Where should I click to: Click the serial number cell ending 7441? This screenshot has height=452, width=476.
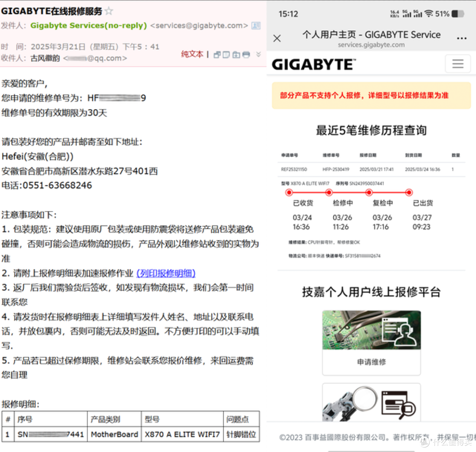point(51,434)
